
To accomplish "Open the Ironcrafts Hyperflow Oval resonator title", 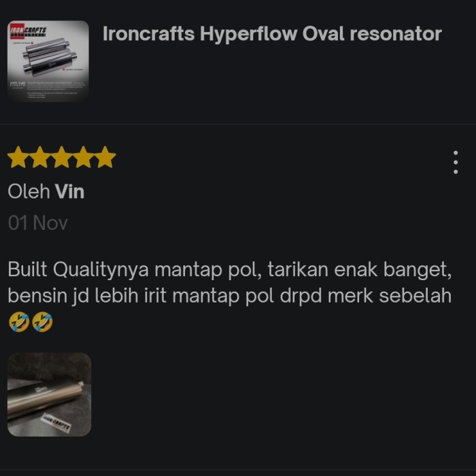I will 272,34.
